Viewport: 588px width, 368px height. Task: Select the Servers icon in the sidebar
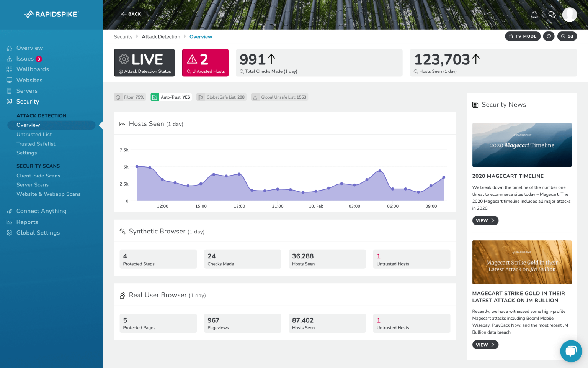pos(9,90)
